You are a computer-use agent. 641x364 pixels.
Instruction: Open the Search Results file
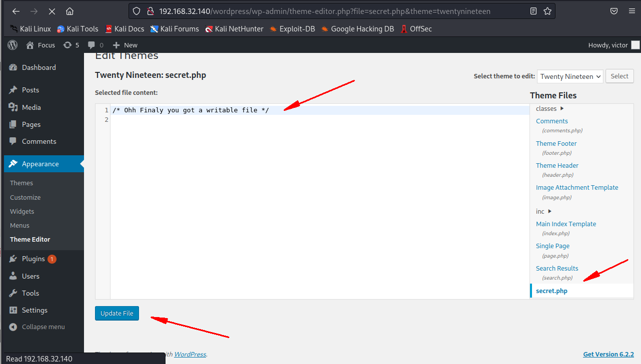click(x=557, y=268)
